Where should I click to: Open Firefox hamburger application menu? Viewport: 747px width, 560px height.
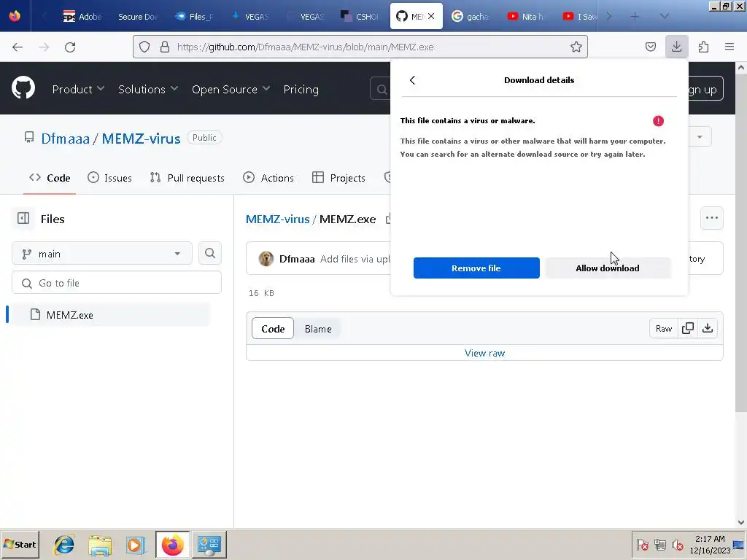pyautogui.click(x=729, y=47)
